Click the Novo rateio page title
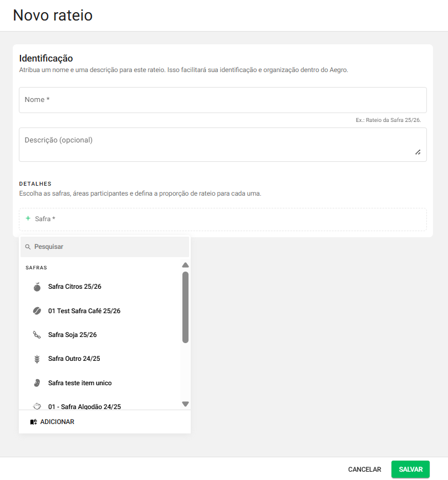The image size is (448, 480). [53, 16]
